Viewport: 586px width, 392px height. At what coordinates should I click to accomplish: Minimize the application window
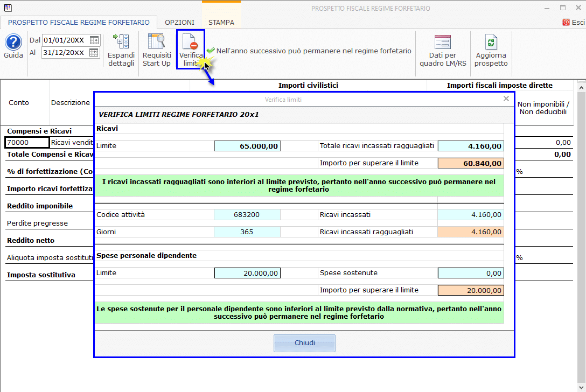click(x=547, y=8)
